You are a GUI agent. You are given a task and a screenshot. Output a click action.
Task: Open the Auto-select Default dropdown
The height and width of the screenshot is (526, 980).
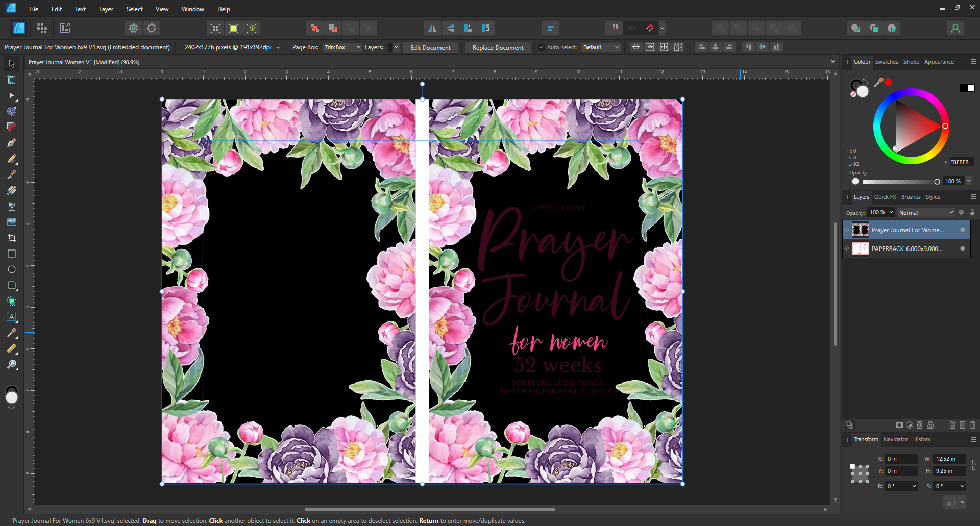click(601, 47)
